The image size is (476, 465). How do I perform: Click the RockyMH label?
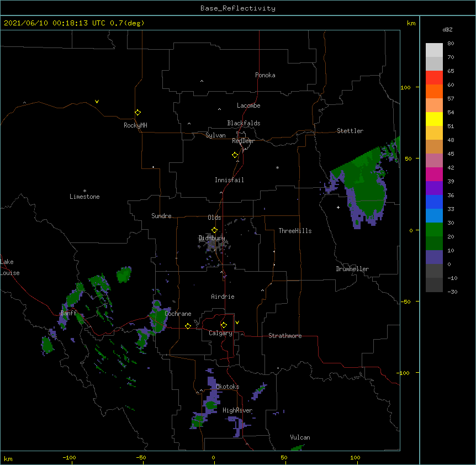[135, 125]
